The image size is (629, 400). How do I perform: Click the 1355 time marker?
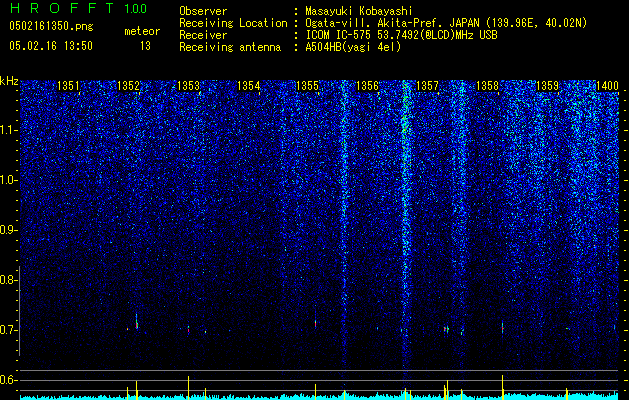point(307,86)
